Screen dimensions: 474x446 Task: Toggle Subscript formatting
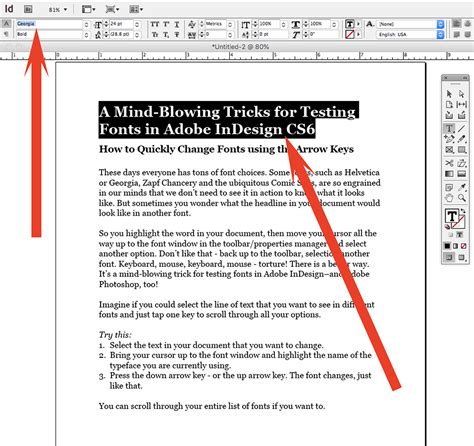166,34
